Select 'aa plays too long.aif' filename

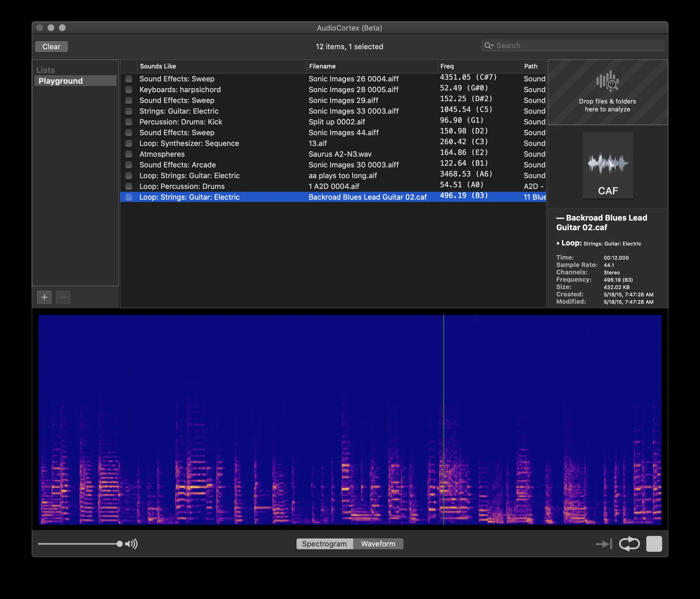click(x=343, y=176)
